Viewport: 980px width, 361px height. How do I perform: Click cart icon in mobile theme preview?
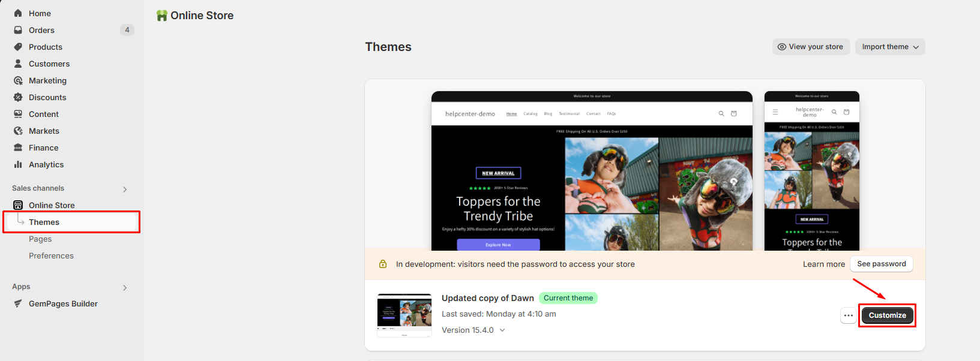coord(847,112)
